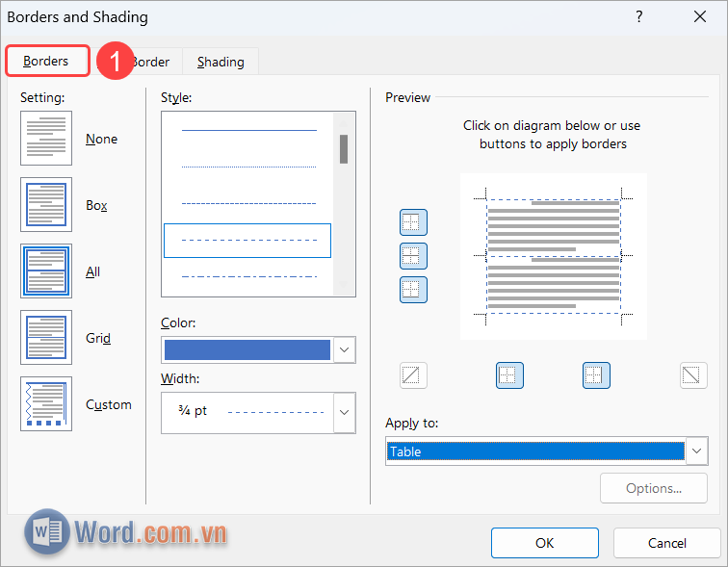The image size is (728, 567).
Task: Confirm with the OK button
Action: point(544,543)
